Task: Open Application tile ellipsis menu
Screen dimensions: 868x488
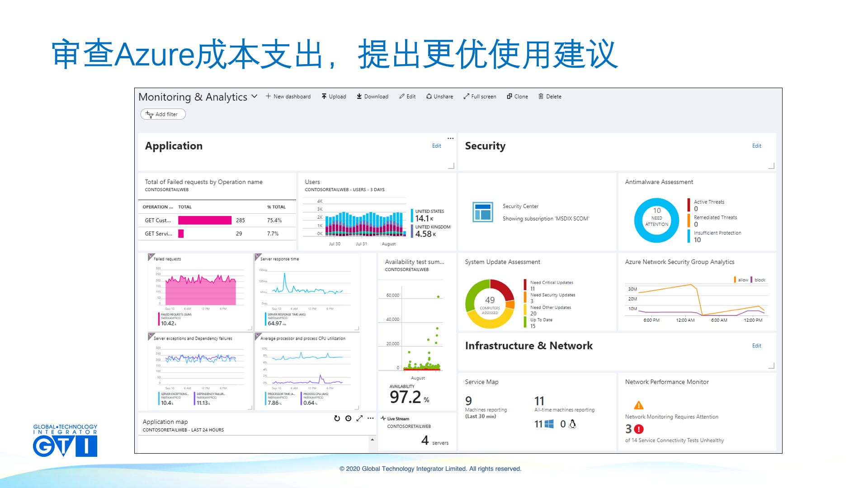Action: (450, 138)
